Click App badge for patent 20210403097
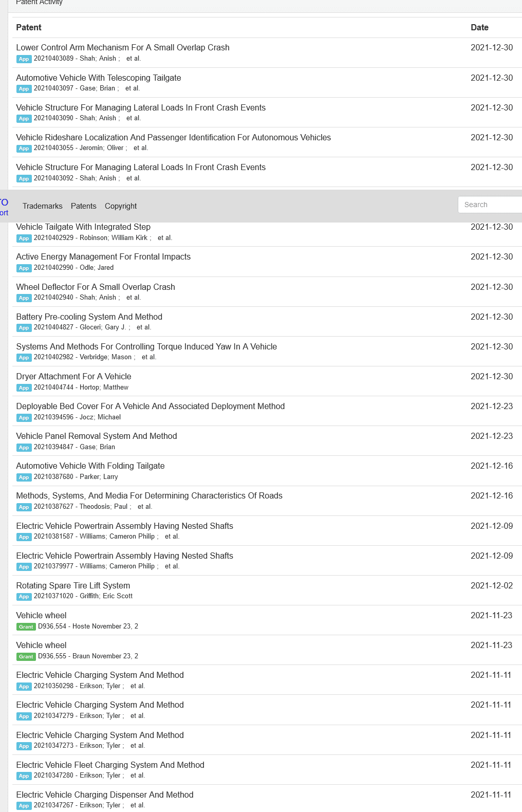 point(24,89)
